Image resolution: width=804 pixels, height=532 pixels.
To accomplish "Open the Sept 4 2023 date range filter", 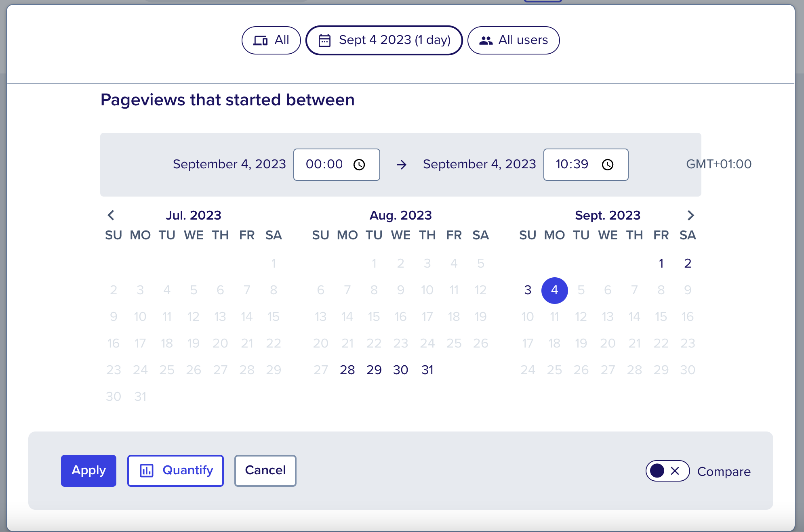I will [x=384, y=40].
